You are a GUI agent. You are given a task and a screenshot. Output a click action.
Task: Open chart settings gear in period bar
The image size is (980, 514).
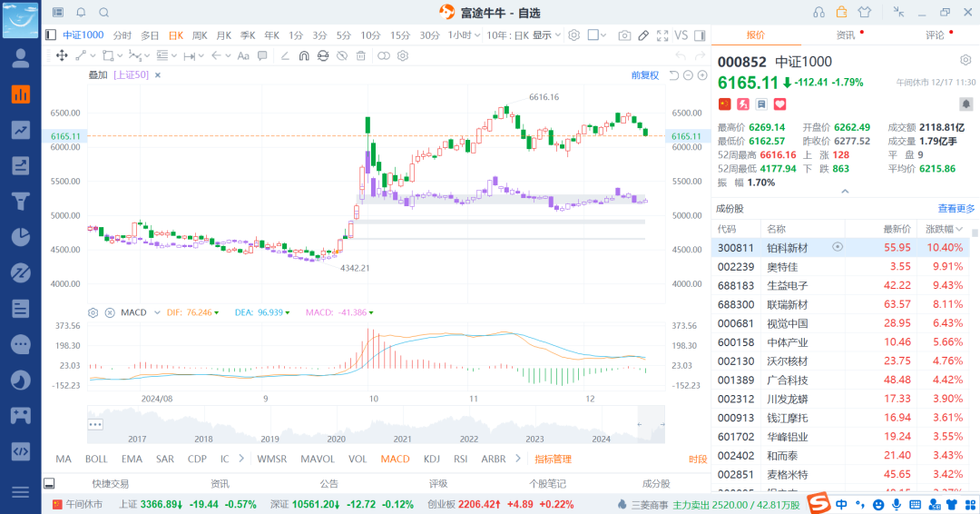(x=573, y=35)
